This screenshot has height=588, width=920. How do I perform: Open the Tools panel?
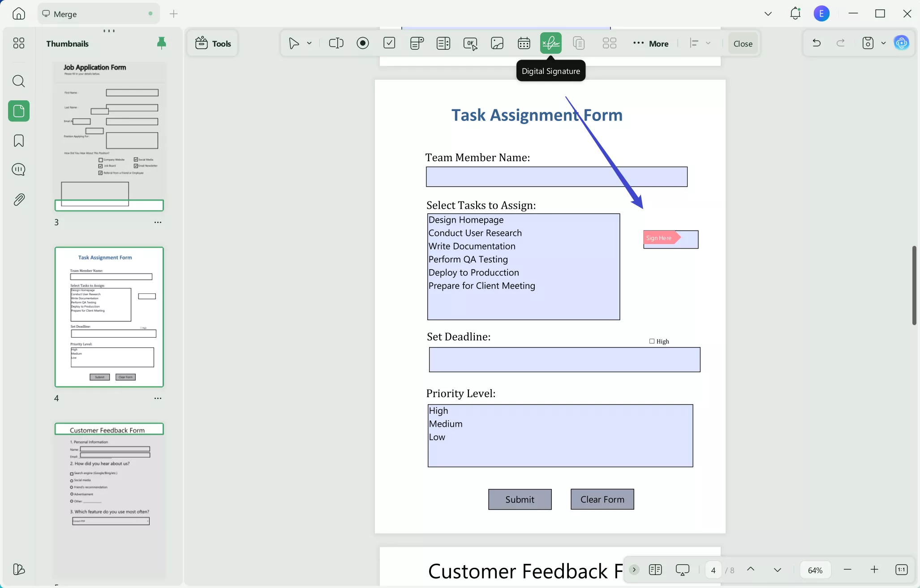point(212,43)
